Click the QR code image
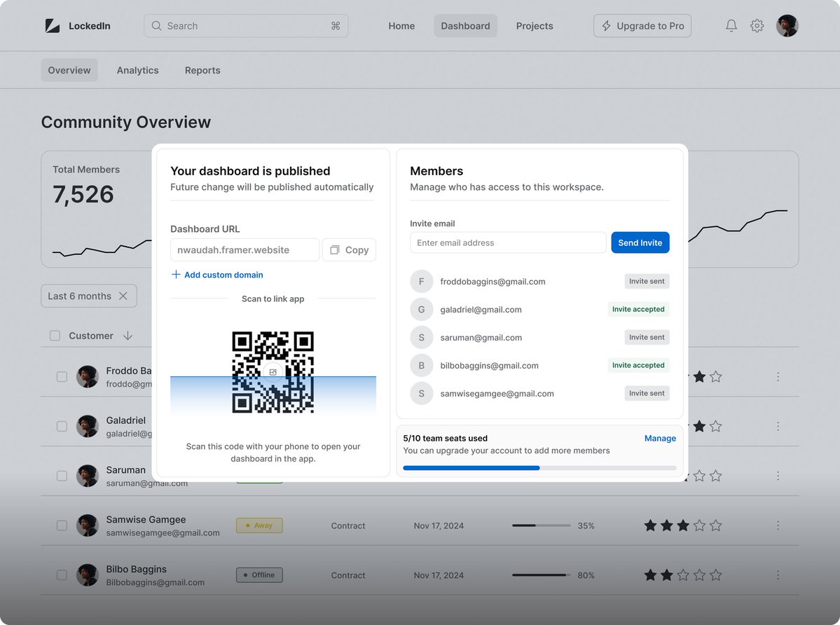 (x=273, y=372)
